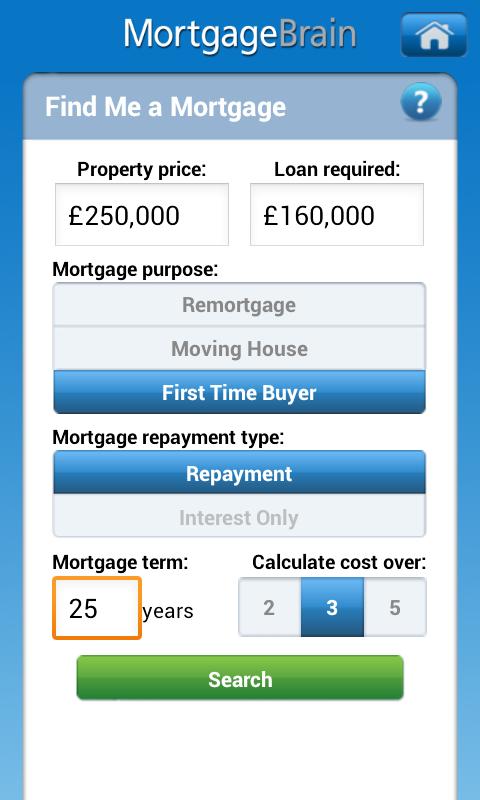
Task: Select First Time Buyer option
Action: [x=239, y=392]
